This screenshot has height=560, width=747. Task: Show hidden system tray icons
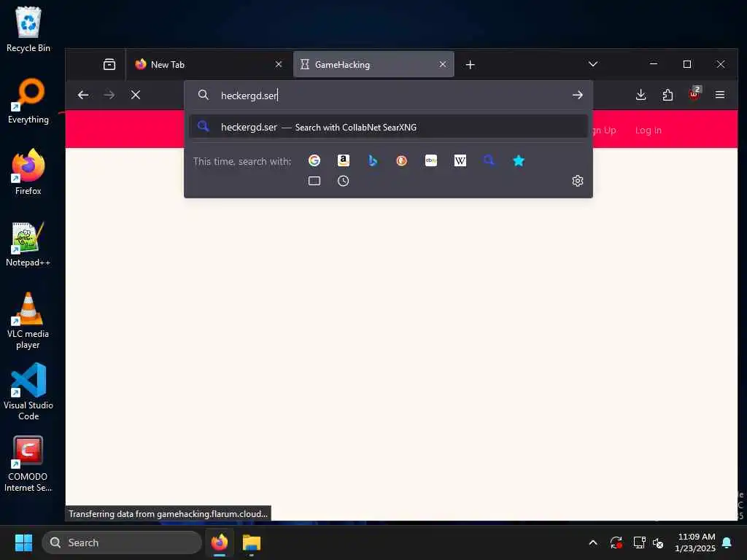(x=592, y=542)
